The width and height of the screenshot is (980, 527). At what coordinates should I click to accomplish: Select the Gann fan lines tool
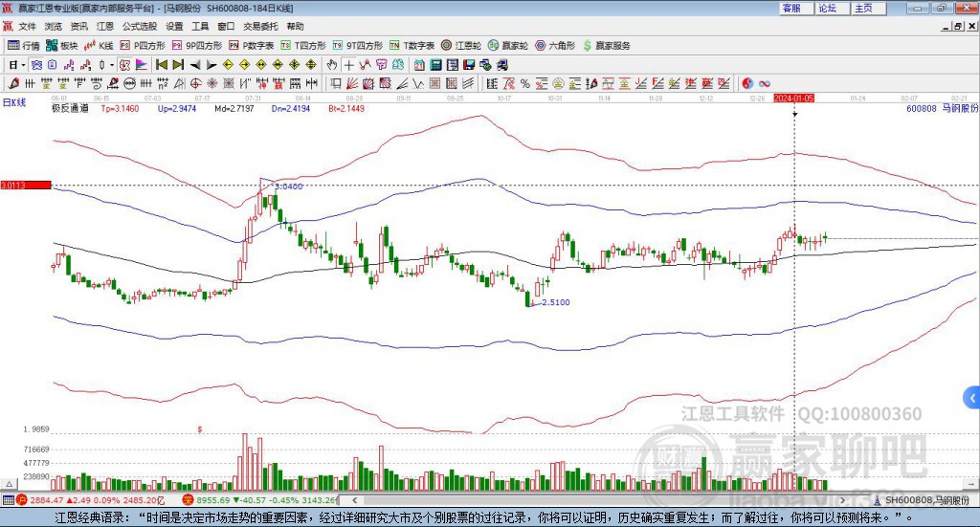tap(352, 83)
